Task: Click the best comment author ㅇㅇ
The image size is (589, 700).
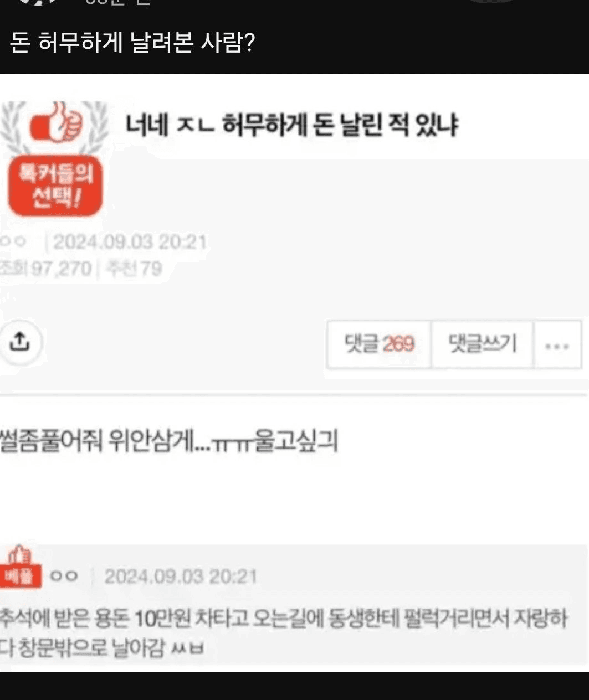Action: (x=64, y=576)
